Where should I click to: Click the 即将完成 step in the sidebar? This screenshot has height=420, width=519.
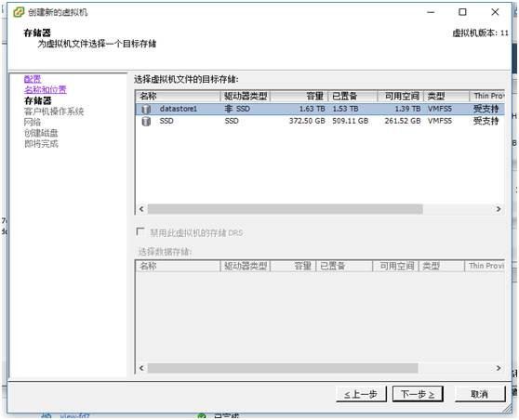coord(41,144)
